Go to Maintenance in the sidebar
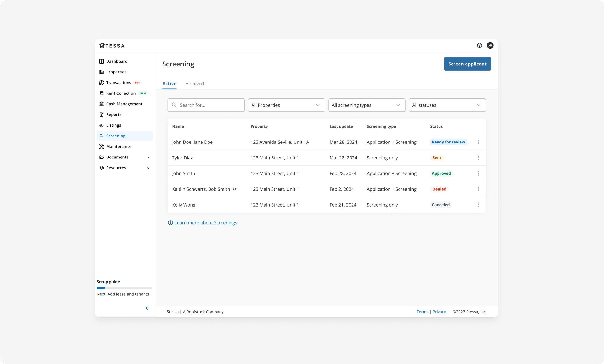Image resolution: width=604 pixels, height=364 pixels. coord(119,146)
